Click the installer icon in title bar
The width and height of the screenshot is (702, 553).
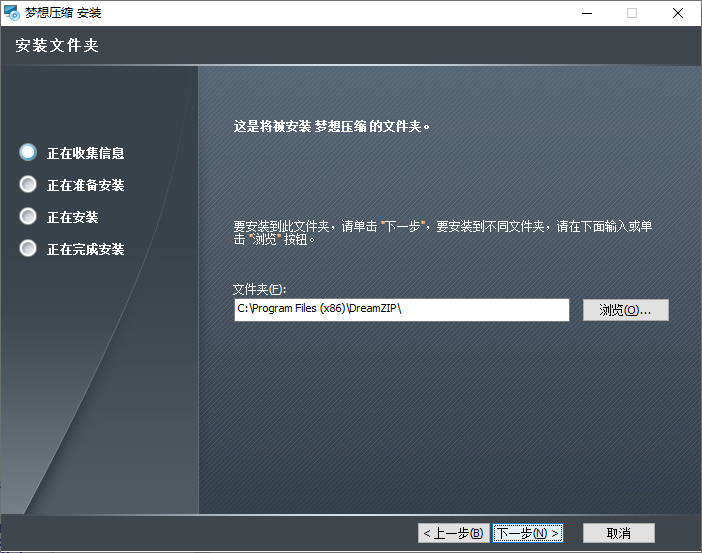[x=12, y=13]
